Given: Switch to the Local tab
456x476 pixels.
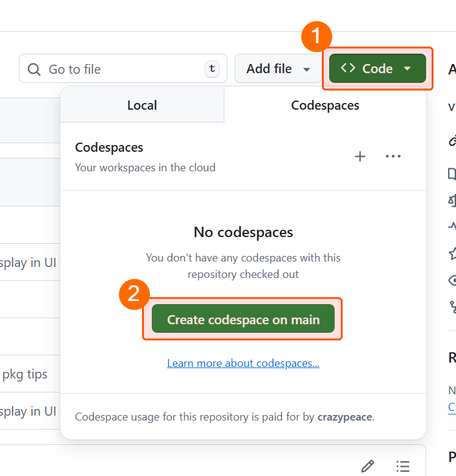Looking at the screenshot, I should (x=142, y=105).
